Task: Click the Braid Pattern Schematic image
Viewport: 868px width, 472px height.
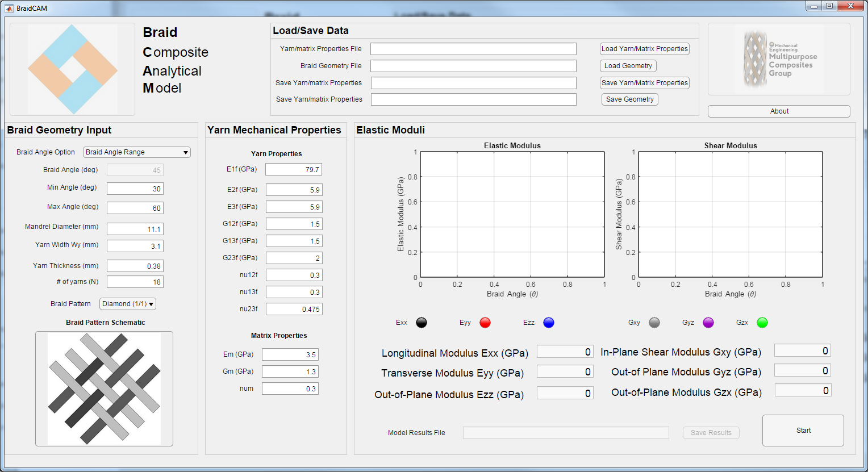Action: [104, 389]
